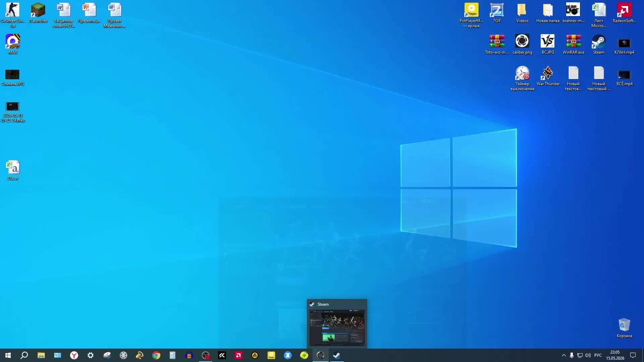Viewport: 644px width, 362px height.
Task: Open PotPlayer from the taskbar
Action: [271, 355]
